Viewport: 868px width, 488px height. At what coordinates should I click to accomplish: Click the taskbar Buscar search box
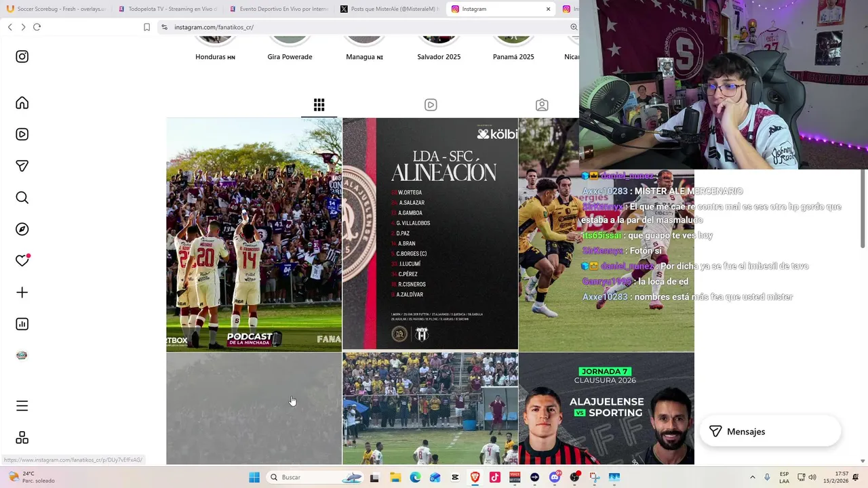tap(315, 477)
